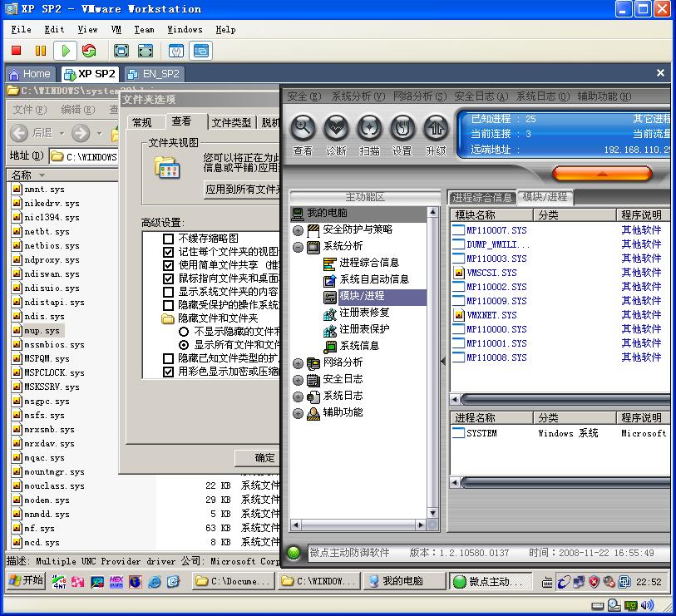Click the 应用到所有文件夹 button

242,190
